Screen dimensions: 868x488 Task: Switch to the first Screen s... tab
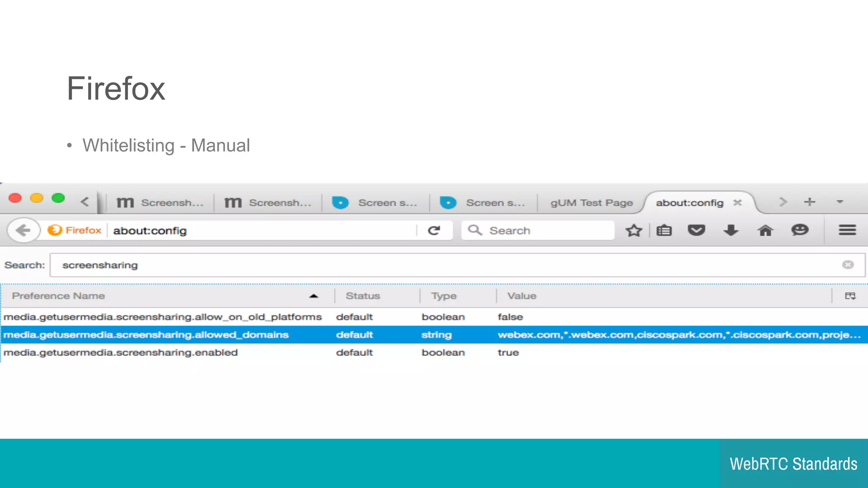[x=376, y=202]
